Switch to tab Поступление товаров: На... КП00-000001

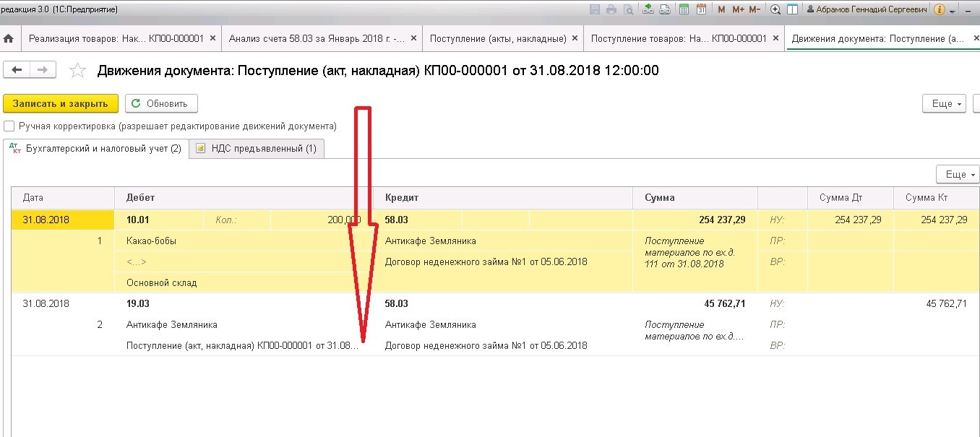(679, 38)
